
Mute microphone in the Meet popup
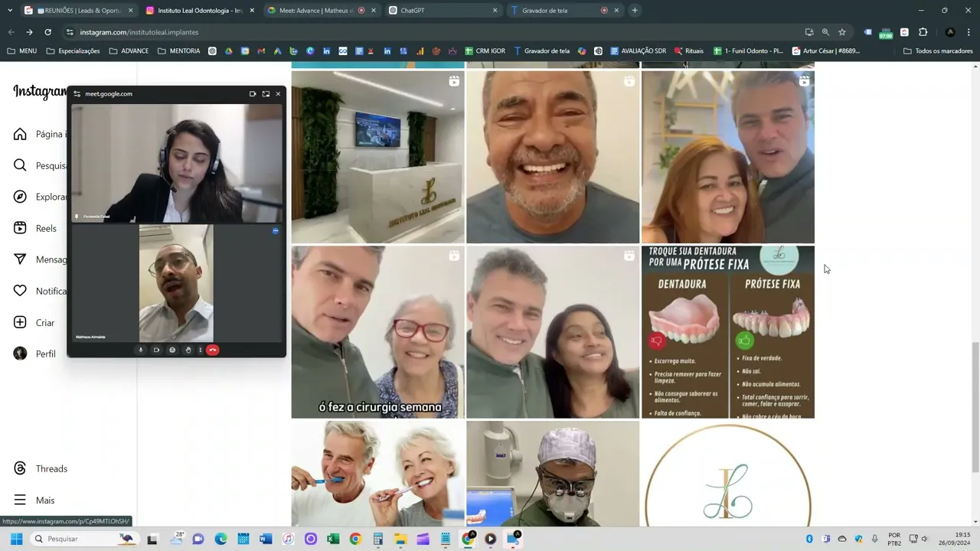pos(140,350)
